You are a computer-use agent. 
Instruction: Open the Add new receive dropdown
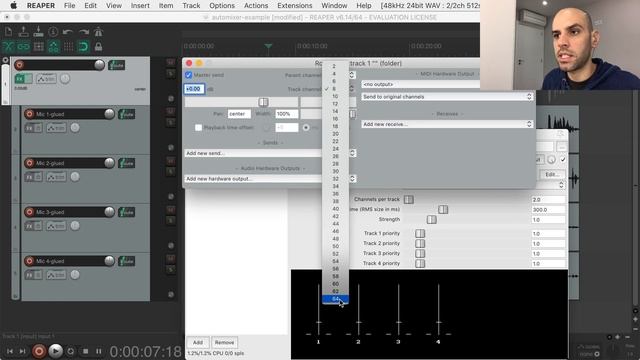click(x=447, y=124)
